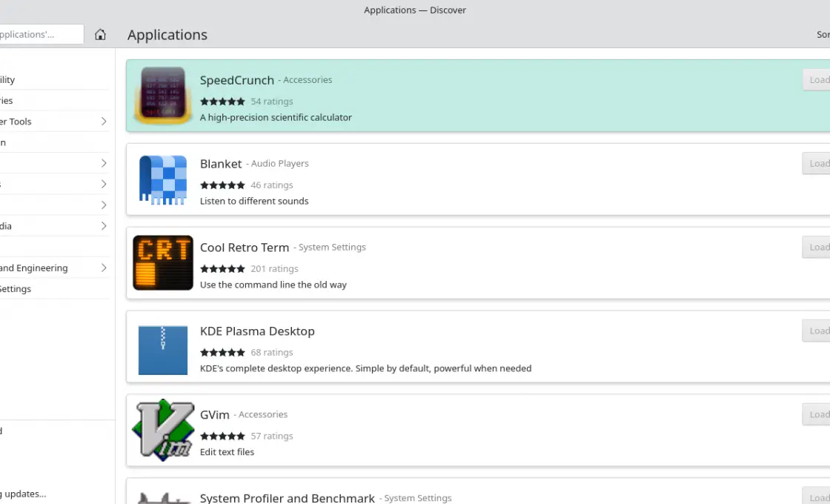Open the 'dia' sidebar category
The image size is (830, 504).
55,225
